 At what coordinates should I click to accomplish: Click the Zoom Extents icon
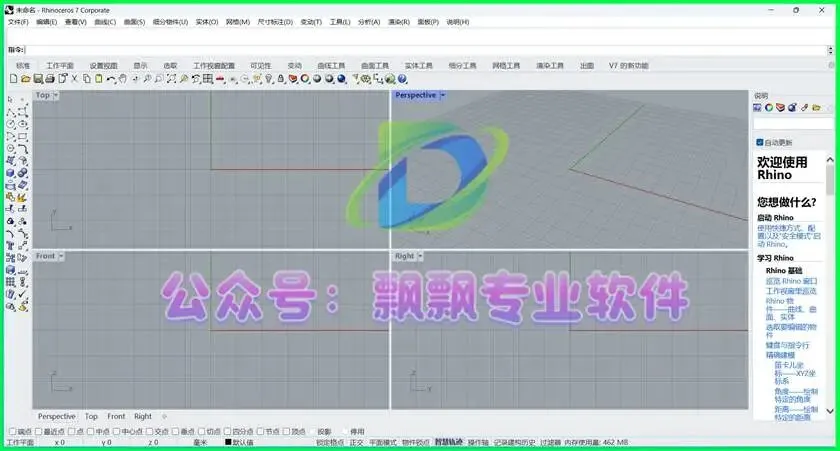coord(171,79)
